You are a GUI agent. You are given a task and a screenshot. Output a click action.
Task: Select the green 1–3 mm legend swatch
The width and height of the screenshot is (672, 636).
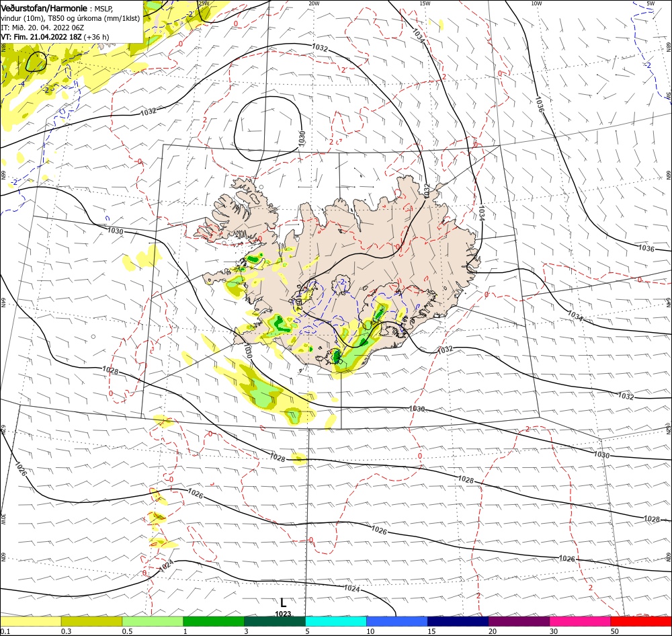point(214,621)
